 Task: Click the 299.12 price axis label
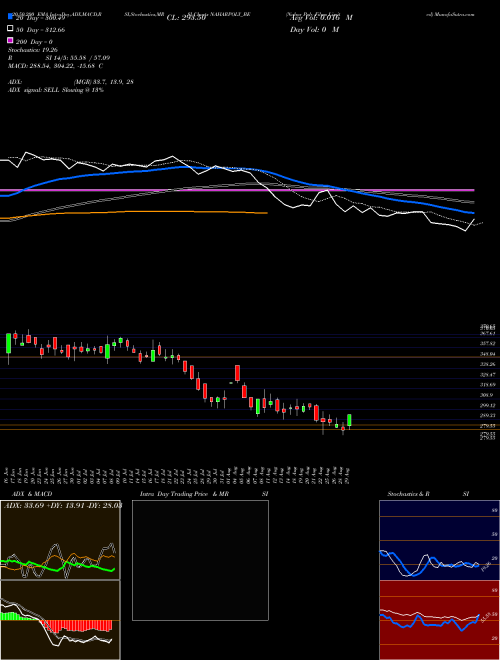coord(487,406)
